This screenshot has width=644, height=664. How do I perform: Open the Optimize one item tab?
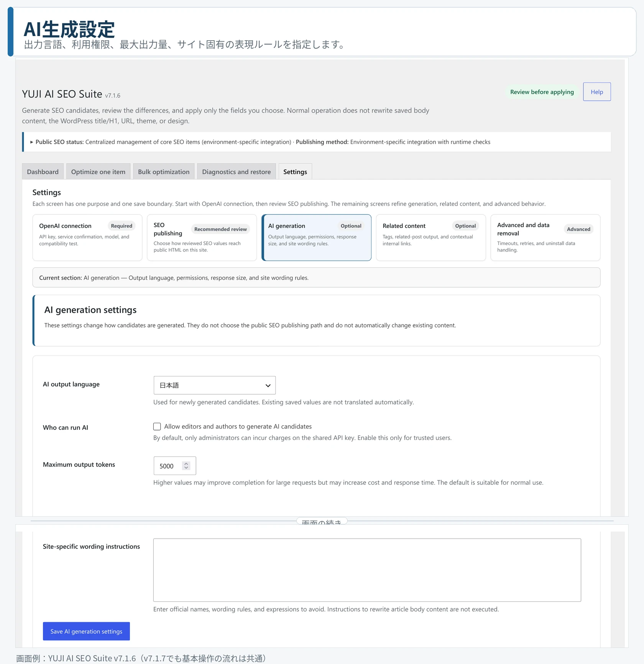pos(98,171)
